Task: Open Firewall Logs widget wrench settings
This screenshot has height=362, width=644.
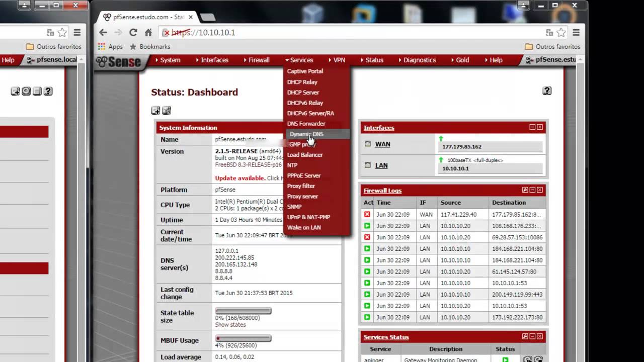Action: coord(525,190)
